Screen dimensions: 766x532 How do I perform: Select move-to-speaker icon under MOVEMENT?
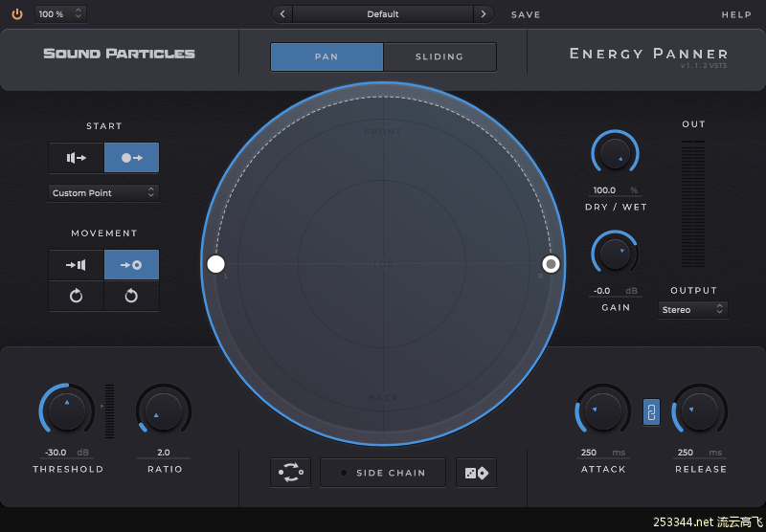(77, 264)
